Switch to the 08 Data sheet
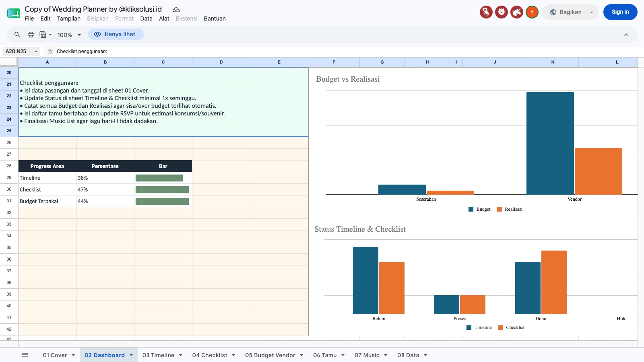 pyautogui.click(x=408, y=355)
